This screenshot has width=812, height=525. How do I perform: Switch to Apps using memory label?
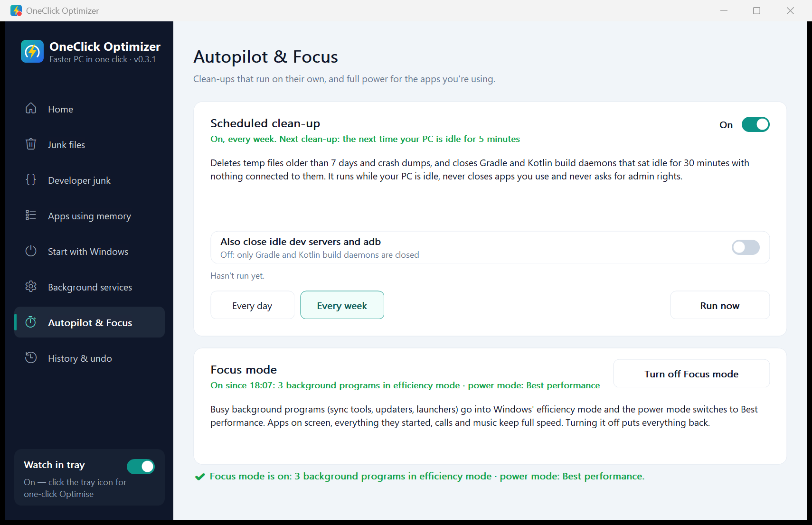click(x=89, y=216)
